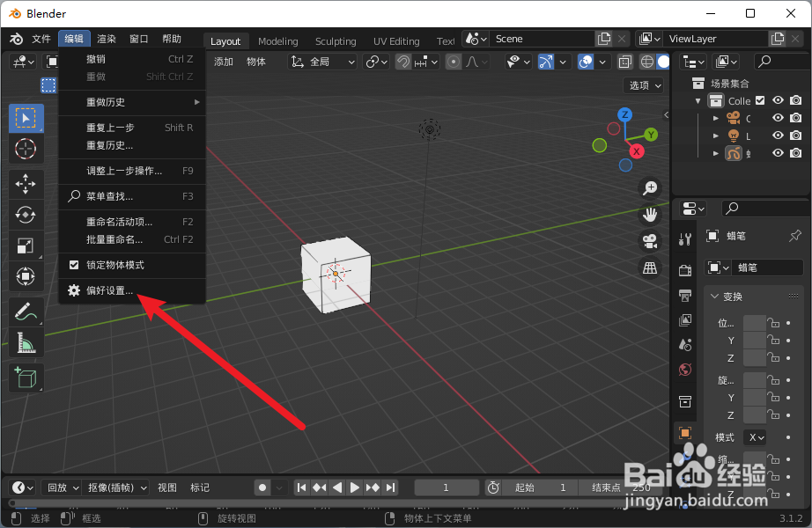Toggle X-ray display mode
812x528 pixels.
pyautogui.click(x=625, y=62)
